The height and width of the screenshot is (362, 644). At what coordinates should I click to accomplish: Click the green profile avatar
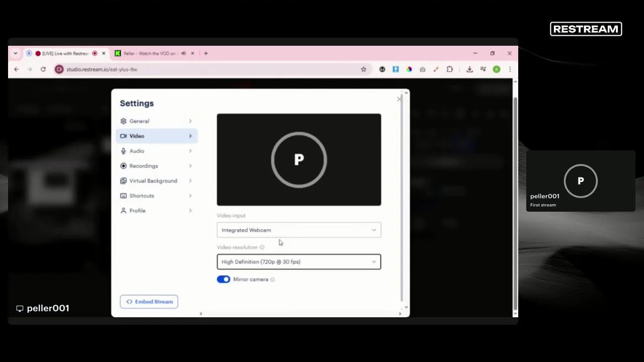click(497, 69)
